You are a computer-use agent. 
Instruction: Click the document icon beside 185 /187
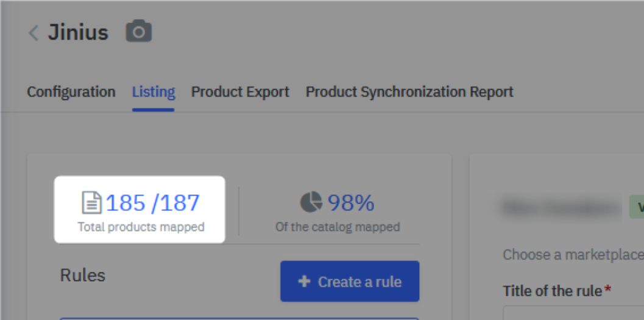(x=91, y=203)
